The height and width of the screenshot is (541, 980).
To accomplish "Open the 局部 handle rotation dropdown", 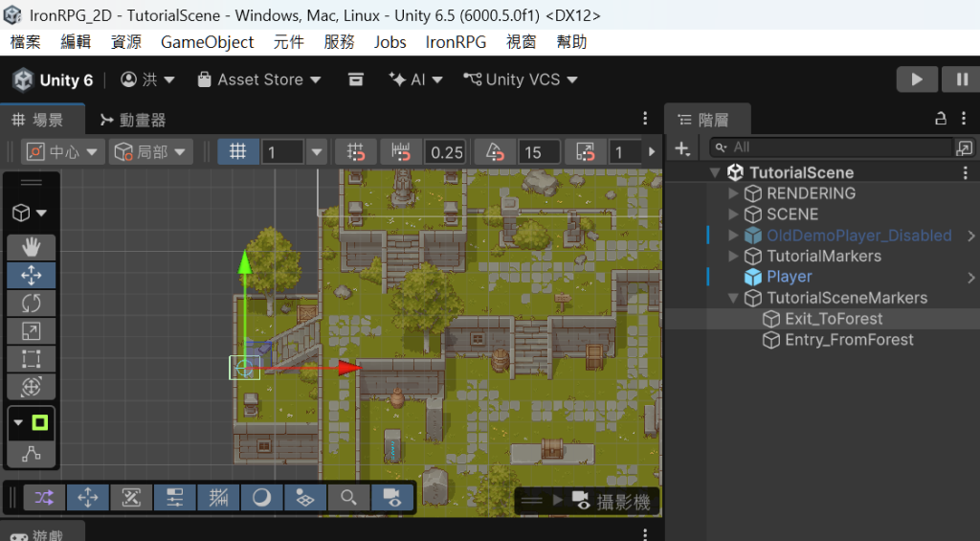I will pyautogui.click(x=150, y=152).
